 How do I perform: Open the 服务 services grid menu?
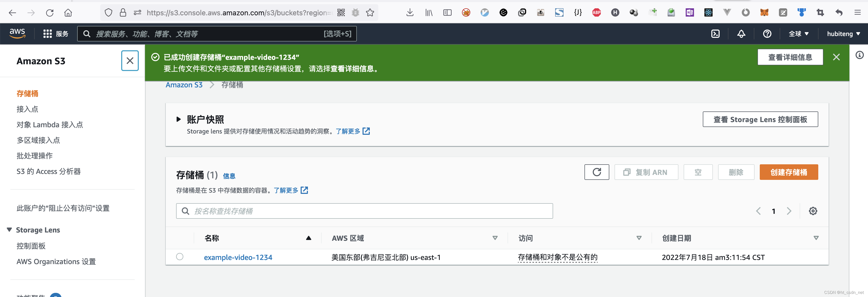point(56,34)
